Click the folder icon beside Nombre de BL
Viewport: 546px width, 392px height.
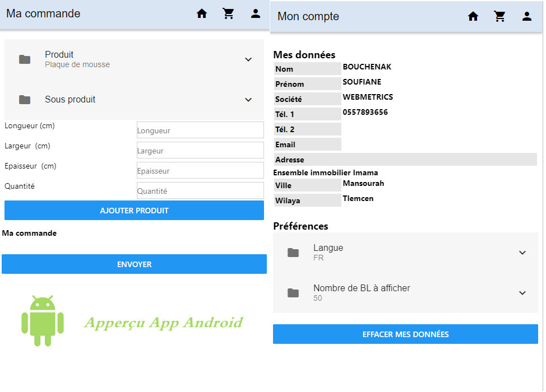click(293, 293)
